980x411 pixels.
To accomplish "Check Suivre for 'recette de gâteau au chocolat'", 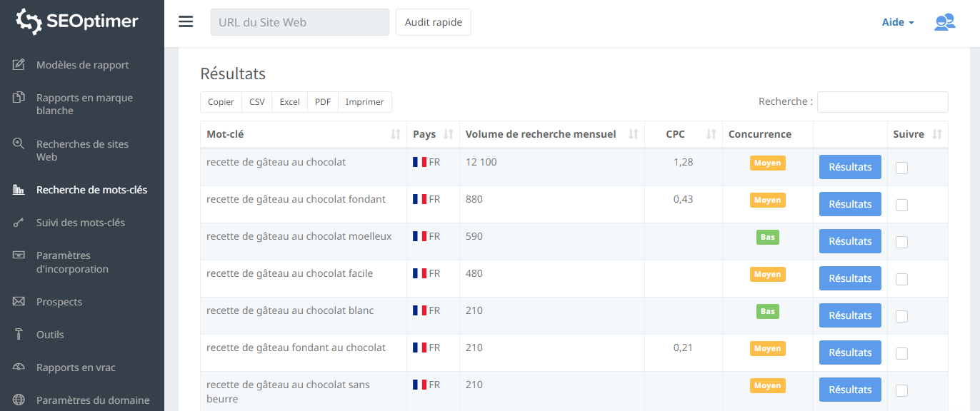I will point(901,168).
